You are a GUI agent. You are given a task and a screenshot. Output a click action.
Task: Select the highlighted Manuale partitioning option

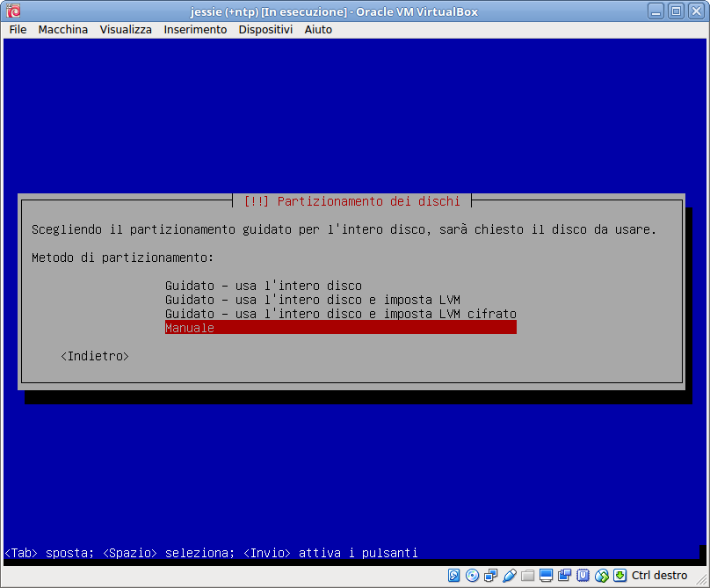coord(341,328)
